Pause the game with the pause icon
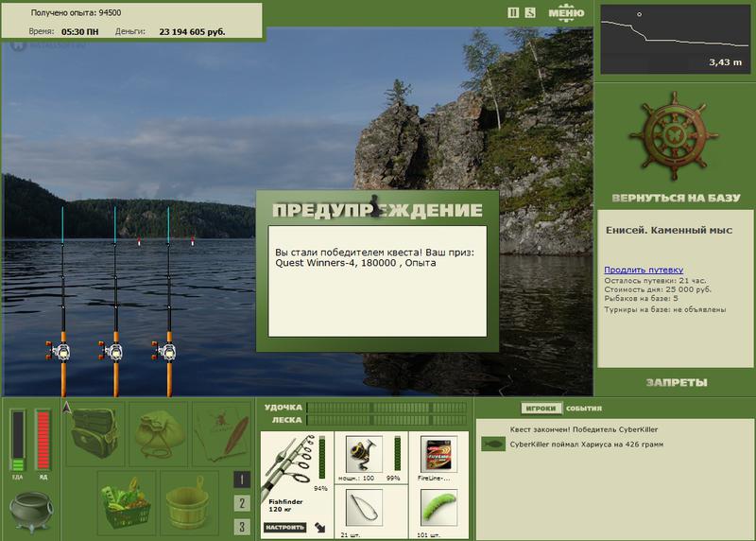This screenshot has width=756, height=541. click(513, 12)
